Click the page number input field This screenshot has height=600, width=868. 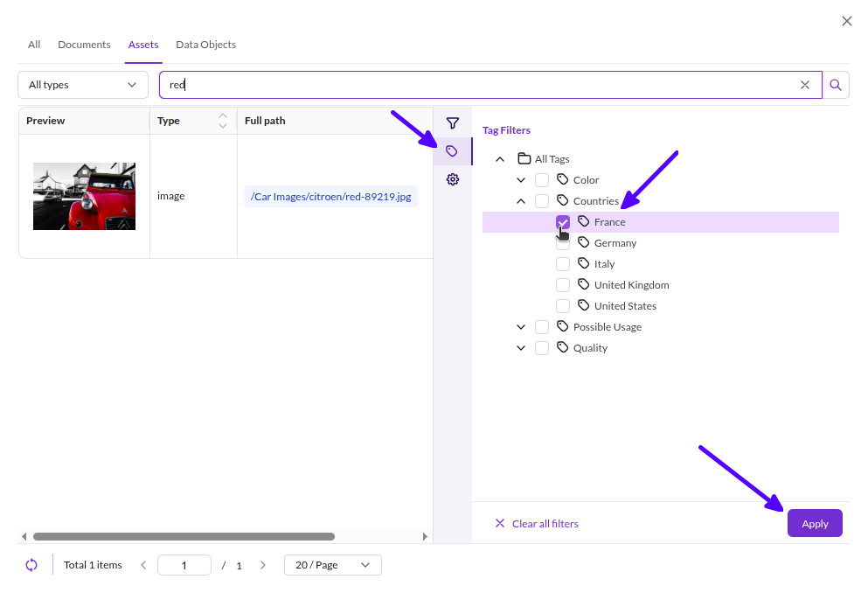pyautogui.click(x=184, y=565)
